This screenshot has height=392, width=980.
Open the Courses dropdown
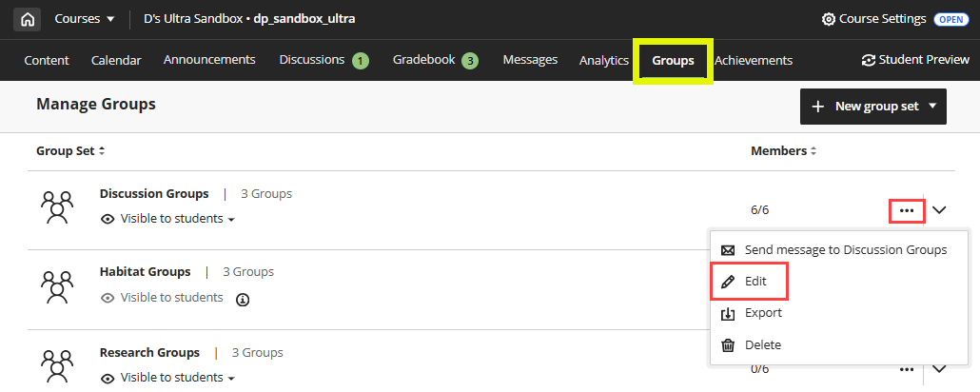[x=85, y=19]
